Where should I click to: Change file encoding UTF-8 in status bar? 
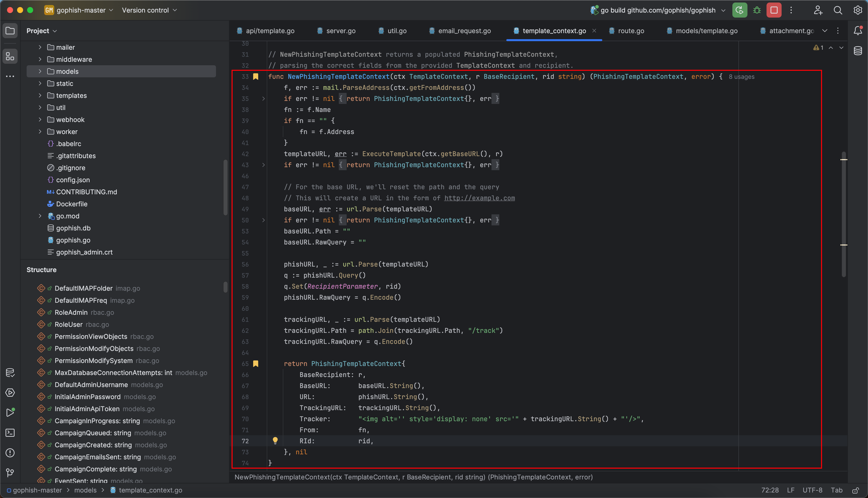pyautogui.click(x=812, y=490)
